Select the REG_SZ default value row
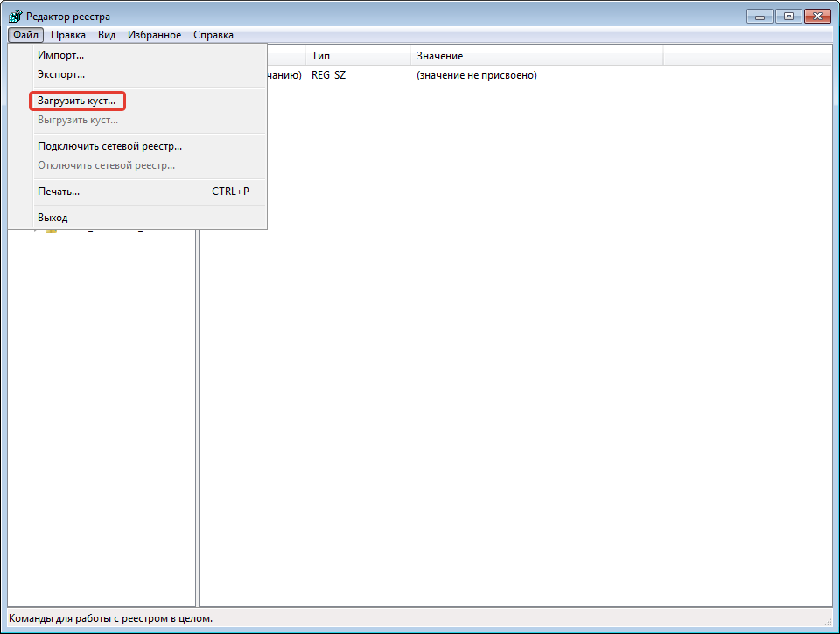Image resolution: width=840 pixels, height=634 pixels. pos(328,75)
